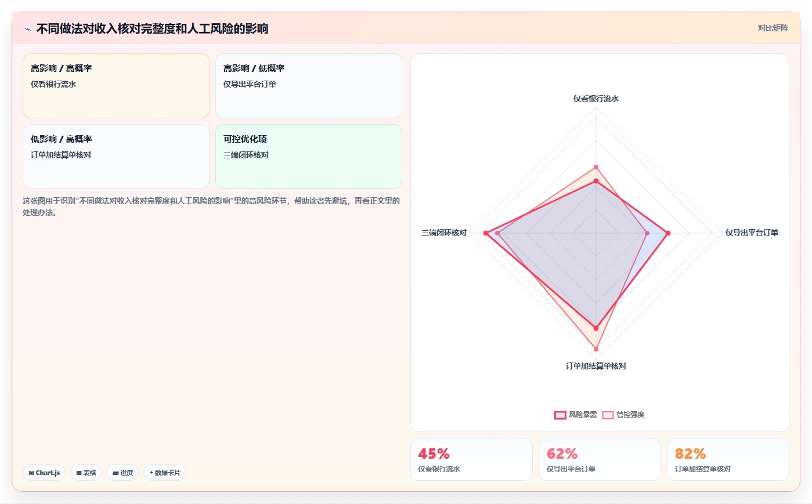The width and height of the screenshot is (812, 504).
Task: Click the 表格 tag chip
Action: [86, 473]
